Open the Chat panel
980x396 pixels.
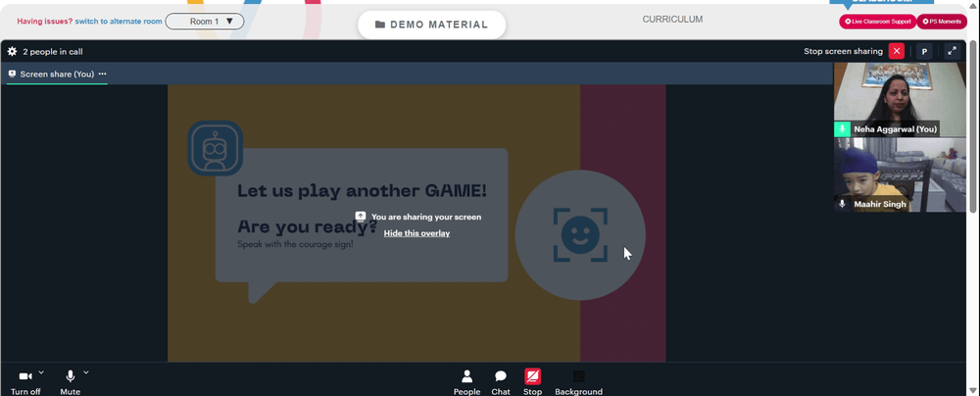tap(501, 383)
